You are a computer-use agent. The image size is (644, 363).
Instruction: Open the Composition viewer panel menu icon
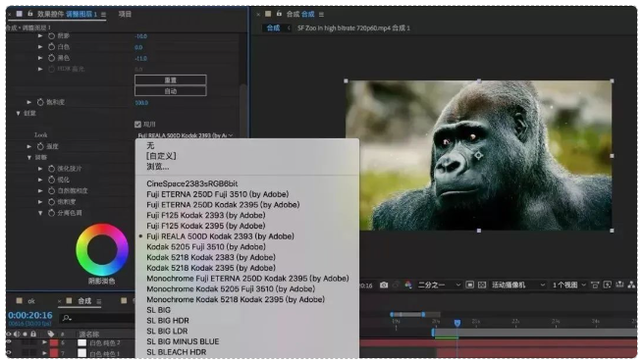321,15
